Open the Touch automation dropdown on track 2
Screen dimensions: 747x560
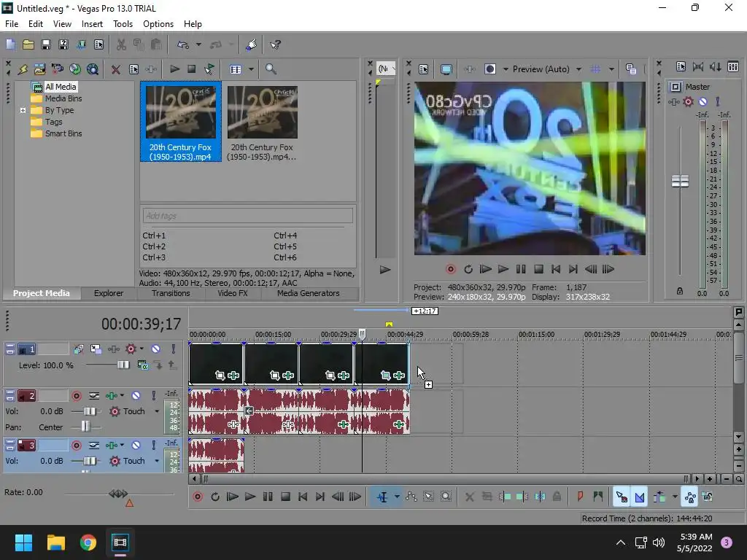coord(157,411)
